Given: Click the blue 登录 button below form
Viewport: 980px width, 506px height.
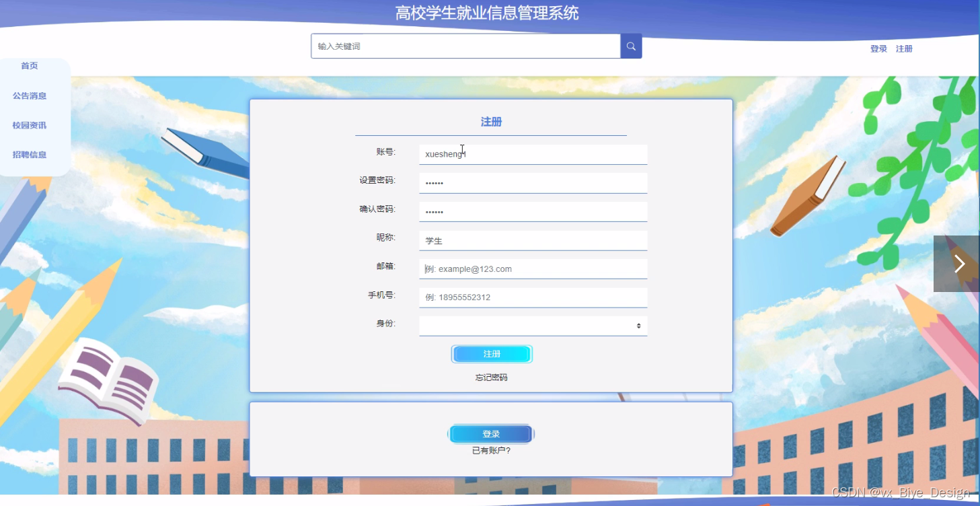Looking at the screenshot, I should (x=491, y=434).
